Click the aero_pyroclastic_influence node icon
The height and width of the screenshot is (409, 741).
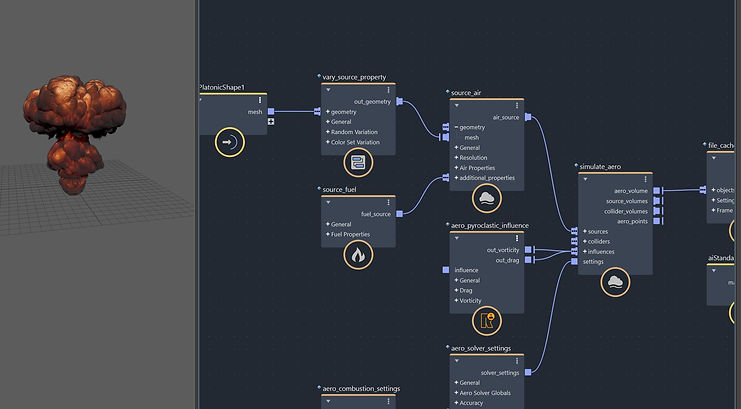(487, 321)
